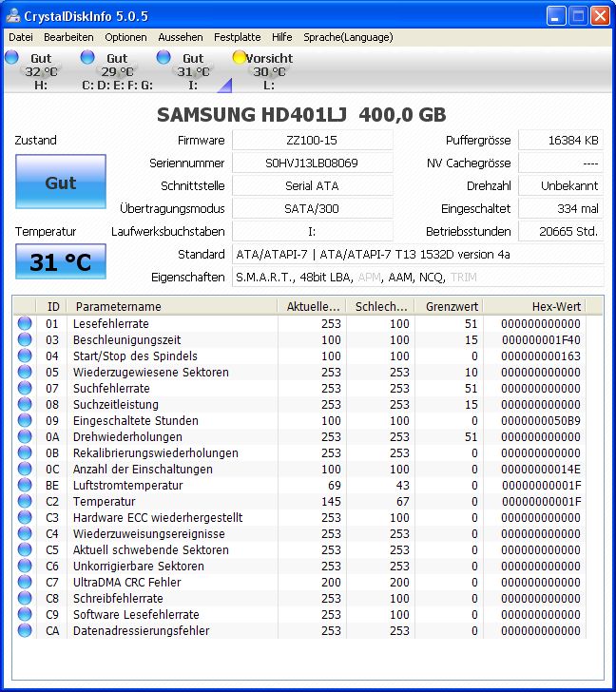Open the Optionen menu
Image resolution: width=616 pixels, height=692 pixels.
click(x=125, y=37)
